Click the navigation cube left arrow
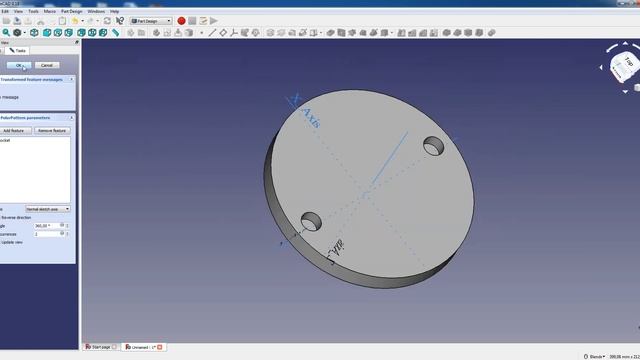This screenshot has width=640, height=360. coord(601,68)
